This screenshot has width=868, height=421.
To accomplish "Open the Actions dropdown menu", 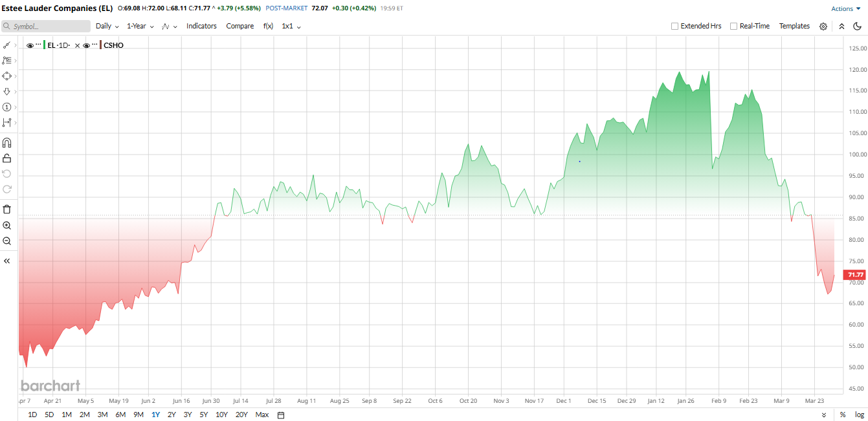I will tap(846, 8).
